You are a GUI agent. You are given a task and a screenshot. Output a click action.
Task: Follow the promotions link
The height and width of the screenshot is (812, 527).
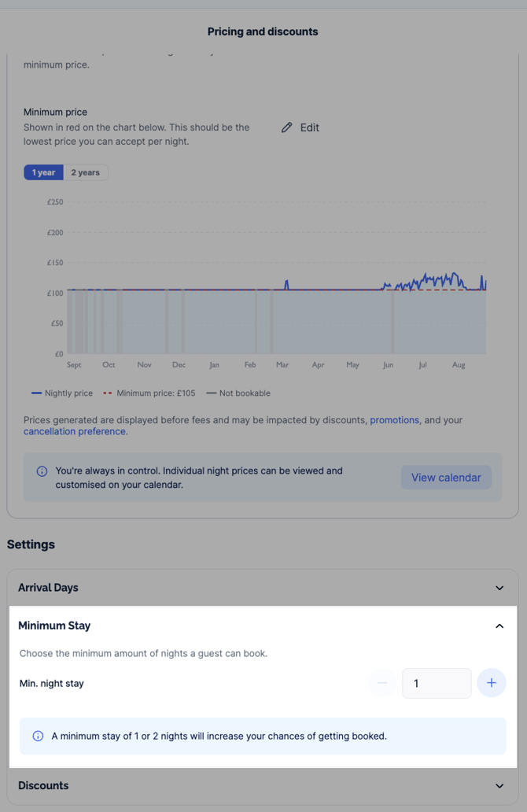(395, 420)
